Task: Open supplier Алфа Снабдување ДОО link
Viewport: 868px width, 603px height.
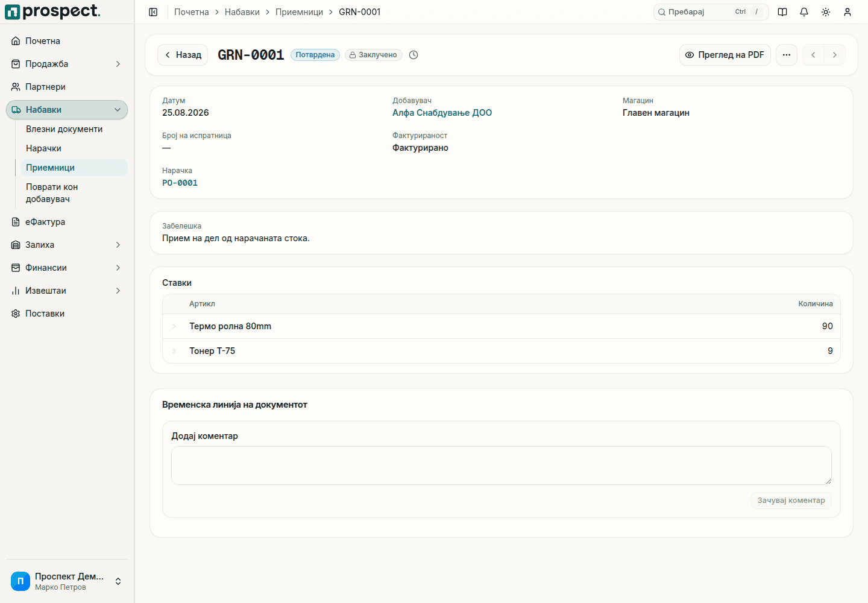Action: [x=442, y=113]
